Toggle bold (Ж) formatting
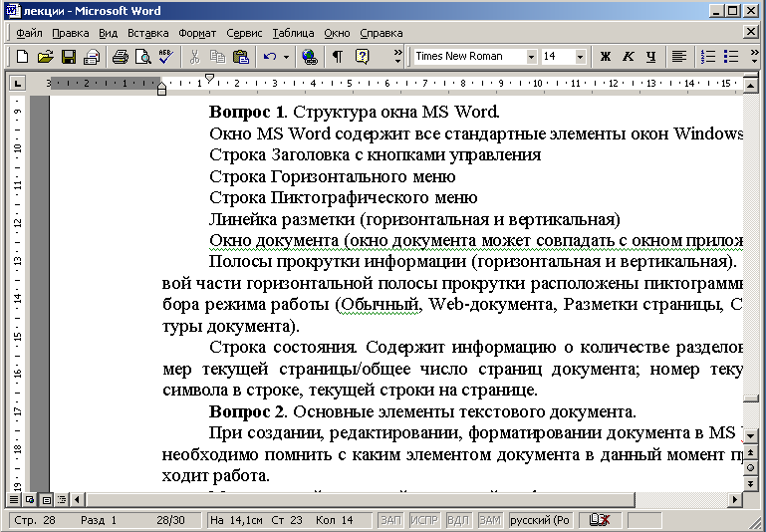 coord(606,57)
